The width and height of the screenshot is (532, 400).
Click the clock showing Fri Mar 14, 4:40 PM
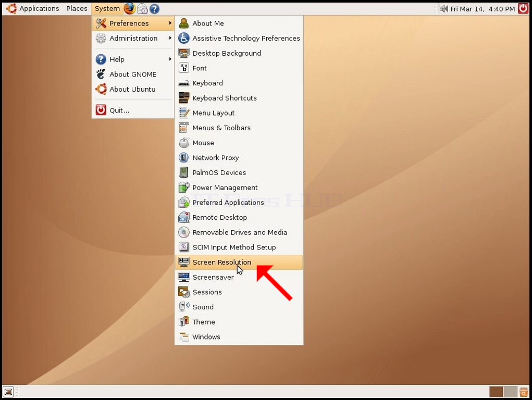coord(482,9)
